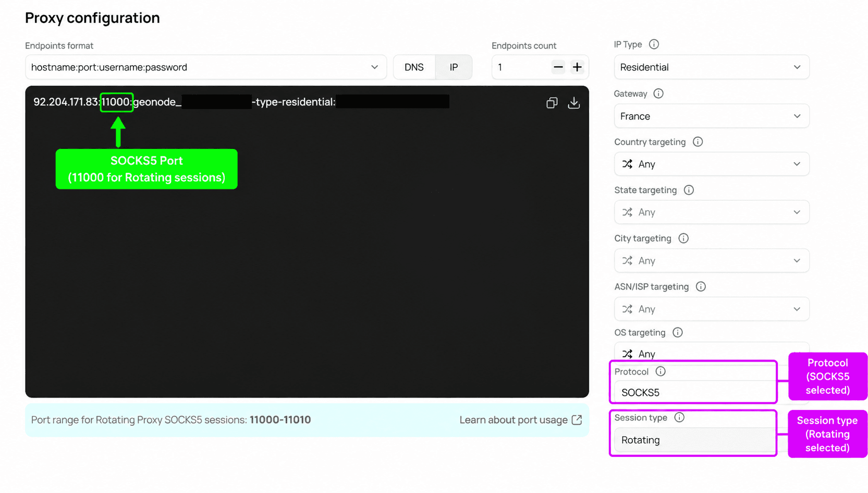The width and height of the screenshot is (868, 493).
Task: Copy the proxy endpoint to clipboard
Action: point(552,103)
